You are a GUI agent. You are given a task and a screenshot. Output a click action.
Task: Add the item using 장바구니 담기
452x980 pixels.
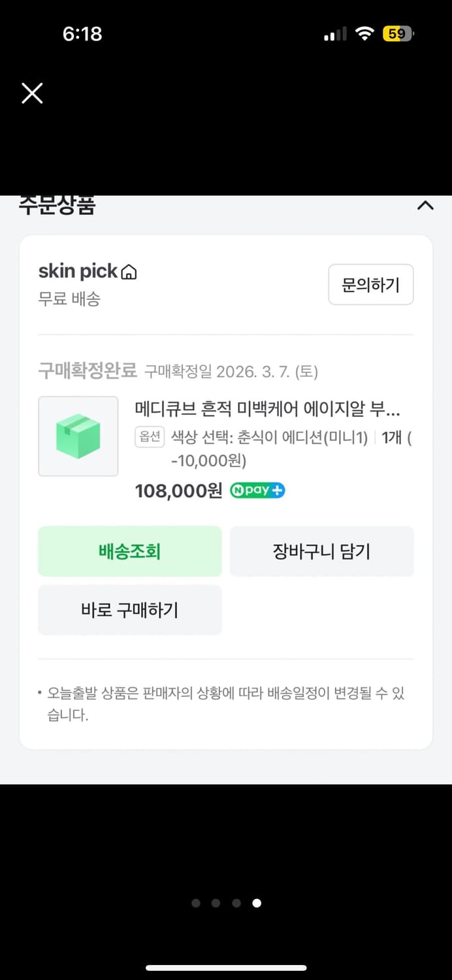click(x=321, y=551)
